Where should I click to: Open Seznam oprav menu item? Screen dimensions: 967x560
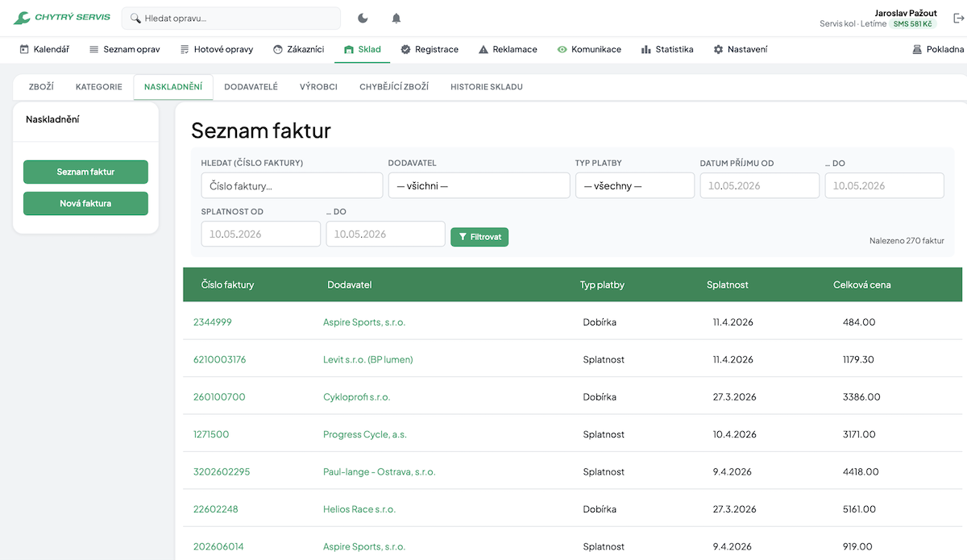tap(124, 49)
